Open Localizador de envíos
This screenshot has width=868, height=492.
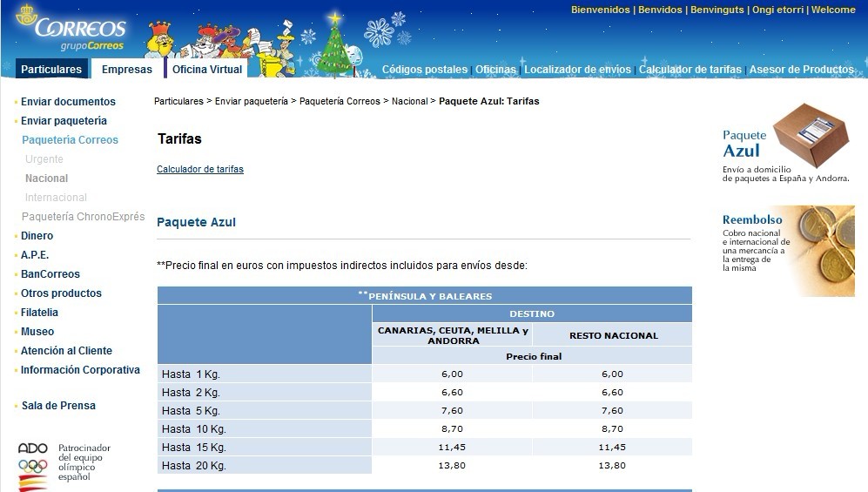tap(577, 70)
